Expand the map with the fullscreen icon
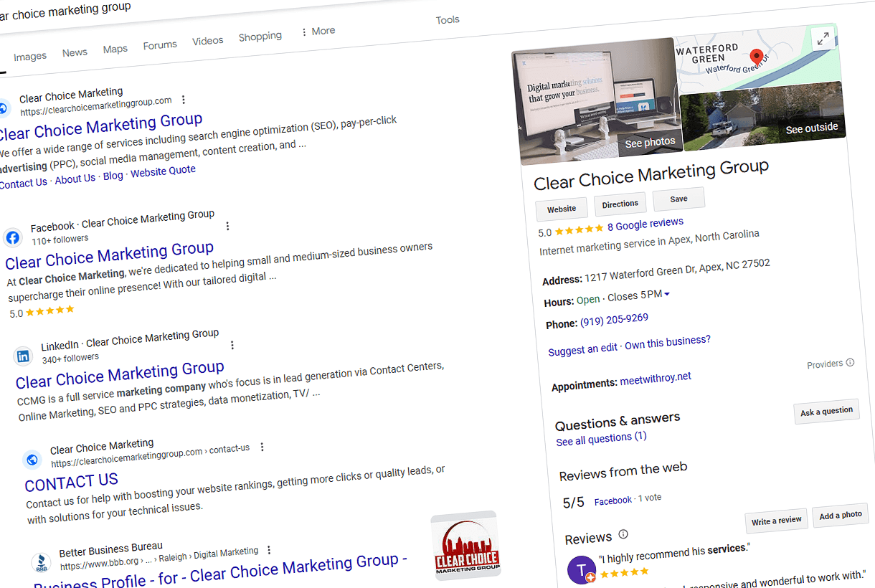Image resolution: width=875 pixels, height=588 pixels. click(x=822, y=39)
